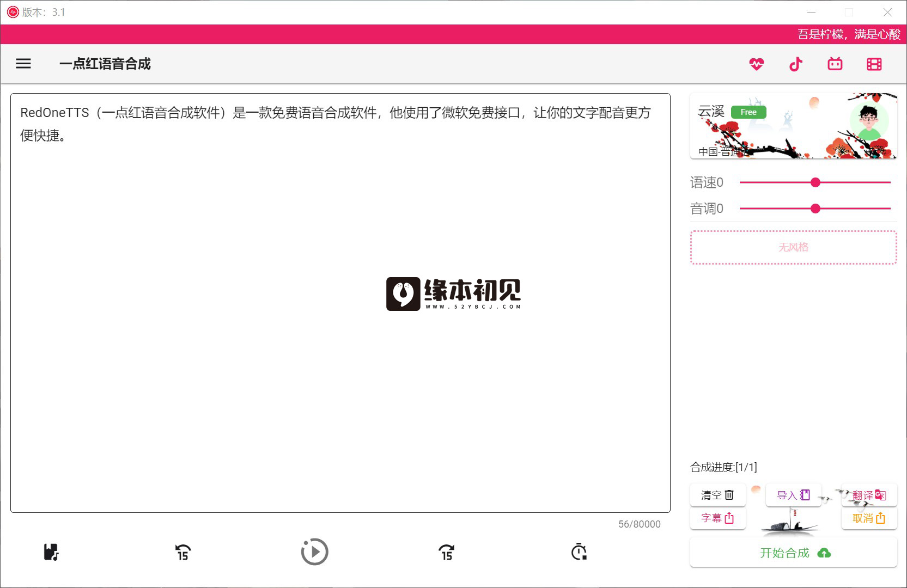
Task: Play the synthesized audio
Action: coord(315,552)
